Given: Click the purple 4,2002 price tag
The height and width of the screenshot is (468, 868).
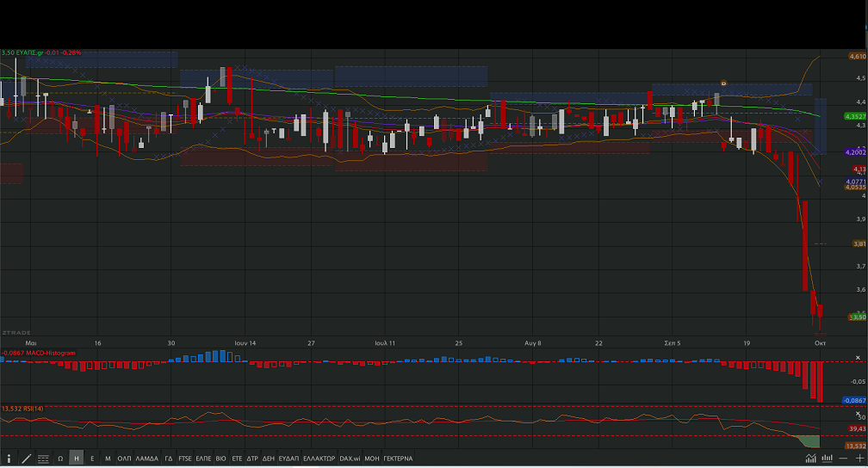Looking at the screenshot, I should pyautogui.click(x=856, y=152).
